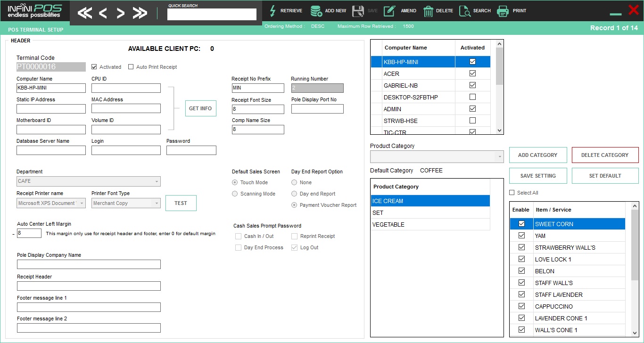
Task: Toggle Activated for STRWB-HSE
Action: pos(473,121)
